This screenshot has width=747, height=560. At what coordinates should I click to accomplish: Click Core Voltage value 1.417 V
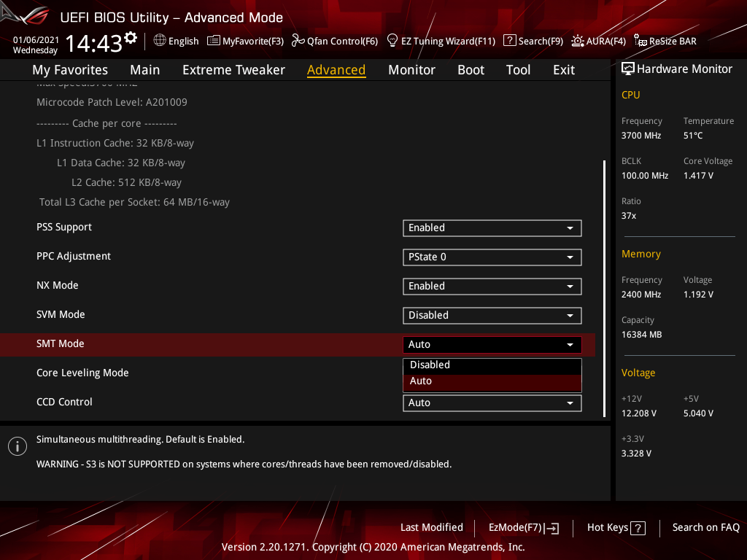tap(698, 176)
